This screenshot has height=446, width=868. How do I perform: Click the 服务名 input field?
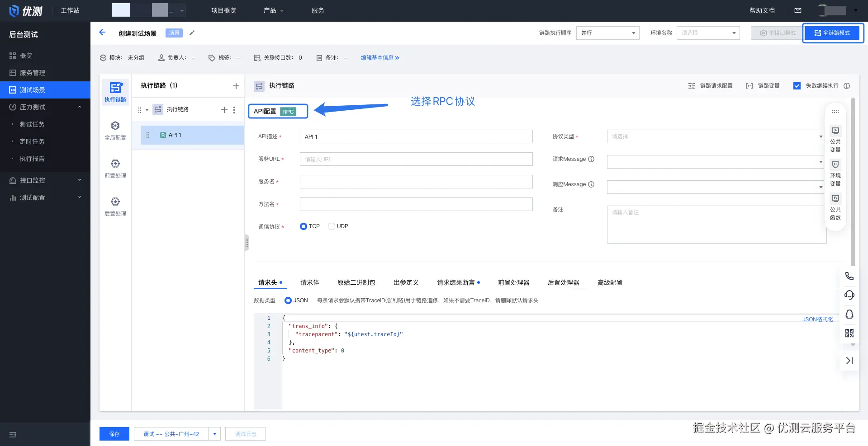416,182
